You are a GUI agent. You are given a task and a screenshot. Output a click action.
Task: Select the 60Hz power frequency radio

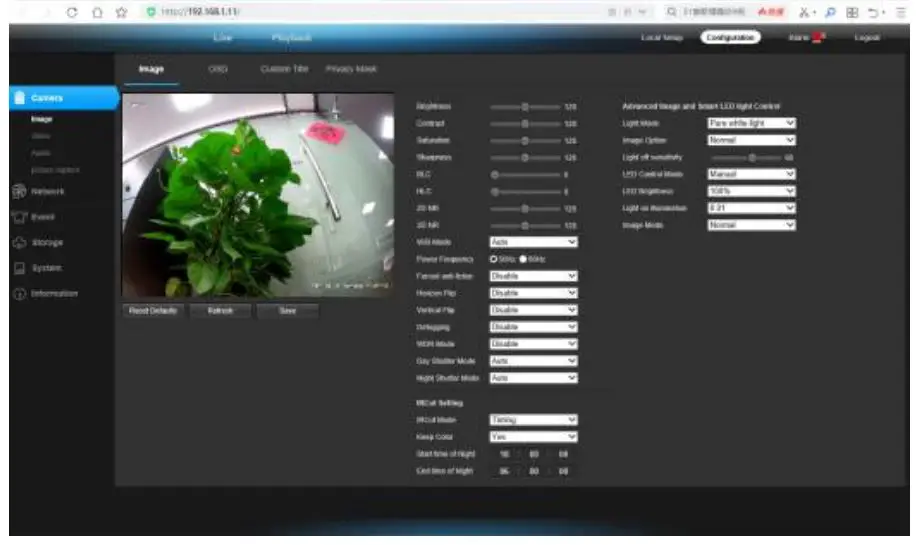pyautogui.click(x=523, y=259)
